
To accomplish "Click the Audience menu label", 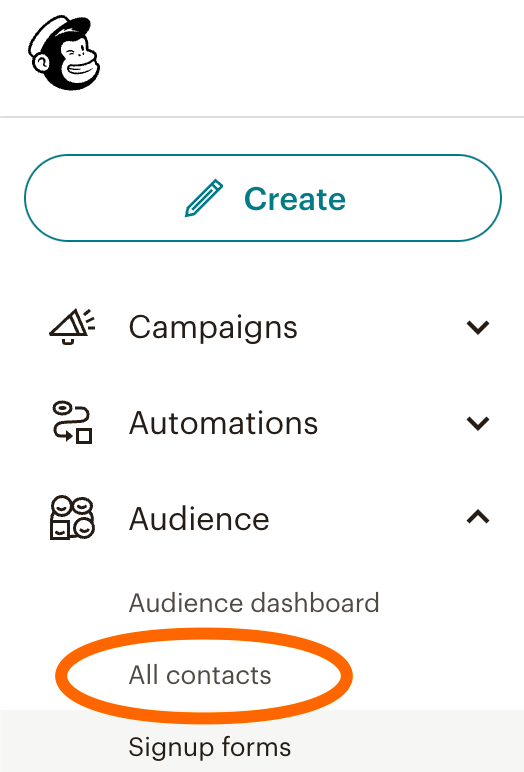I will (x=199, y=518).
